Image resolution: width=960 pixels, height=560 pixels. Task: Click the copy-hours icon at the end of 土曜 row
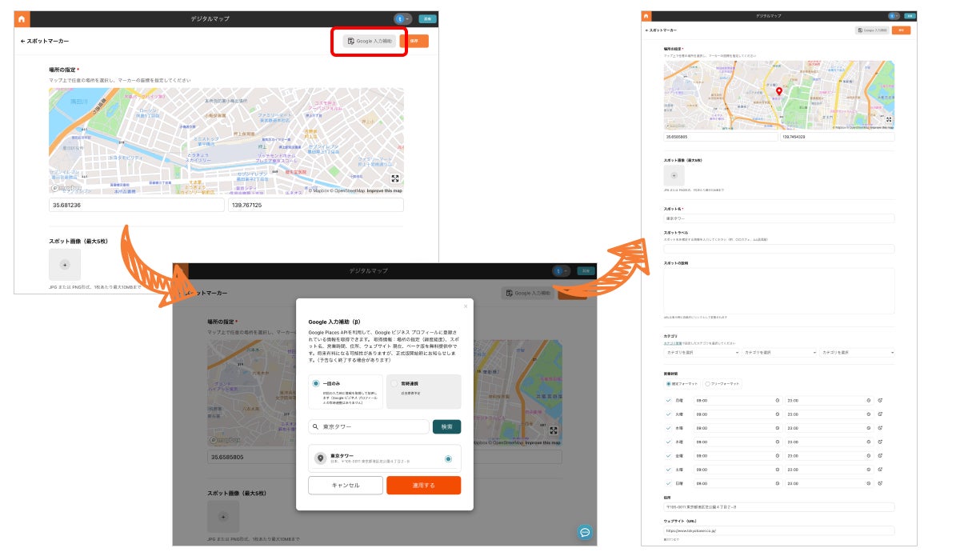coord(880,470)
